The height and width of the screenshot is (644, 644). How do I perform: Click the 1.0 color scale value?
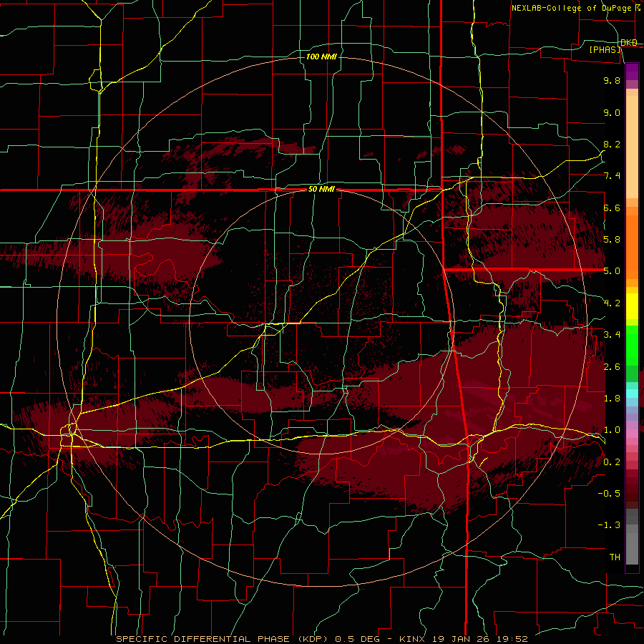tap(612, 430)
